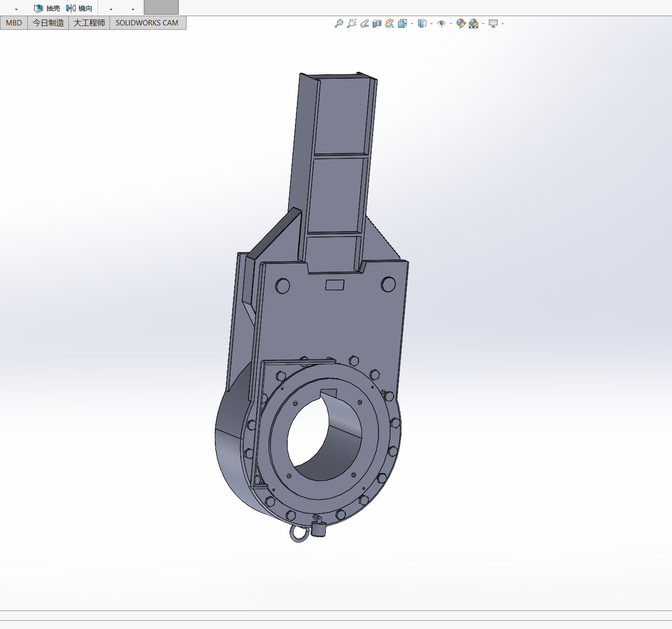Open the 今日制造 tab

coord(48,23)
